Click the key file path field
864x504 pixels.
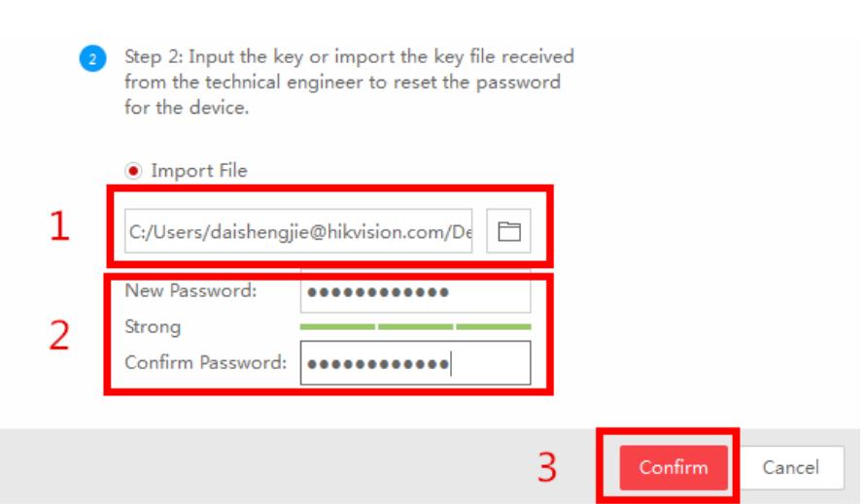[299, 231]
